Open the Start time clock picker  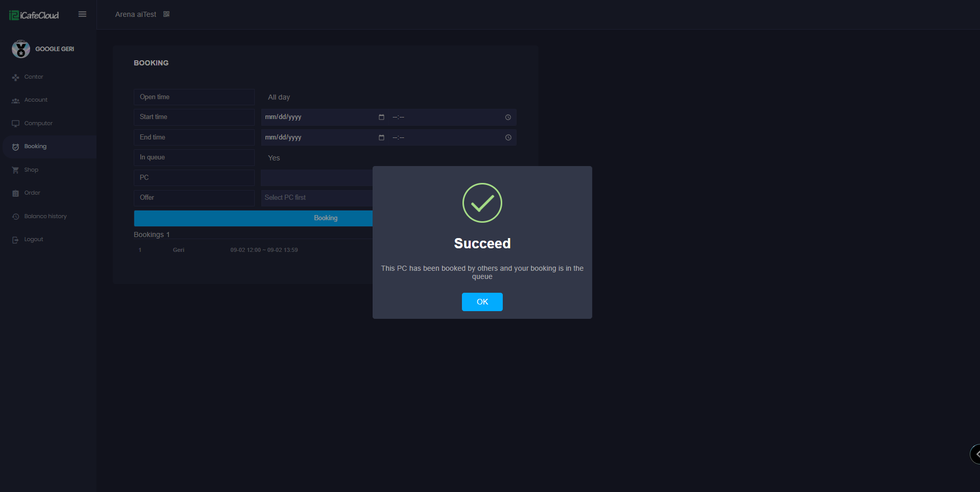pos(508,118)
